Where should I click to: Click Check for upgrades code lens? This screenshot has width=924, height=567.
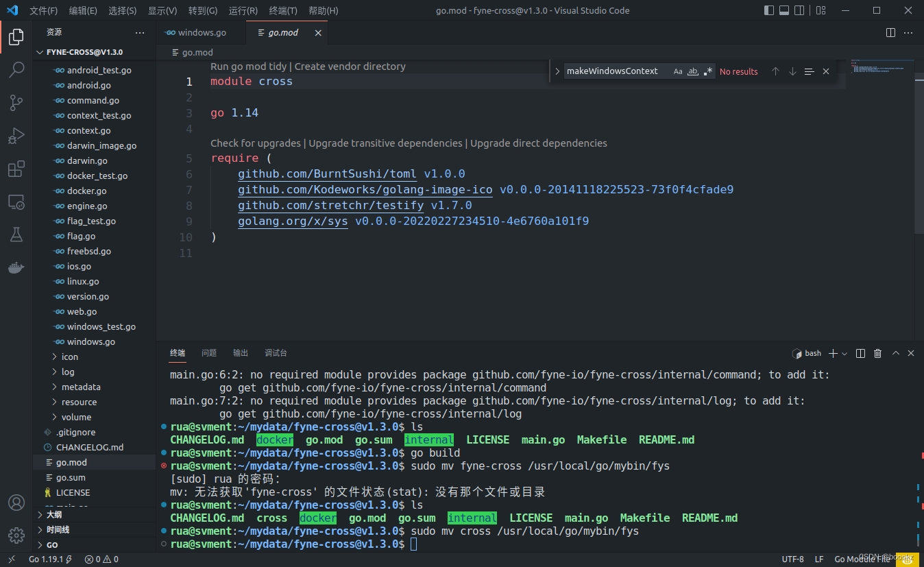[256, 143]
